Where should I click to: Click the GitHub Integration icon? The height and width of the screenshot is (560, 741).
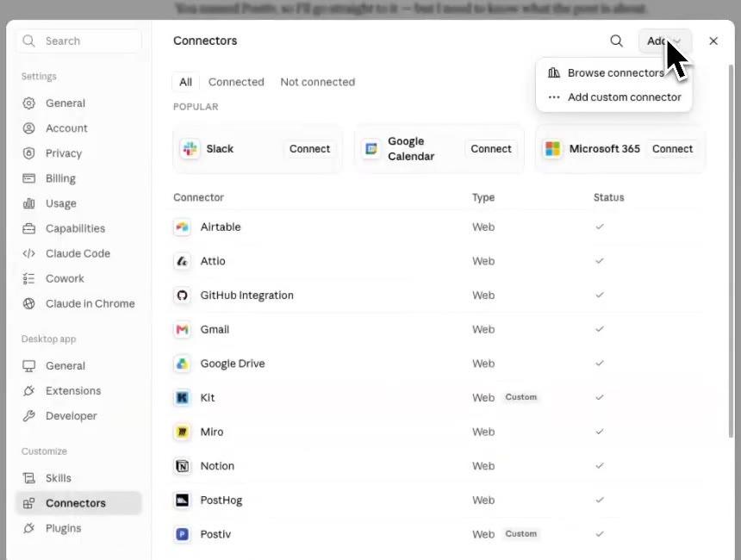pyautogui.click(x=182, y=296)
